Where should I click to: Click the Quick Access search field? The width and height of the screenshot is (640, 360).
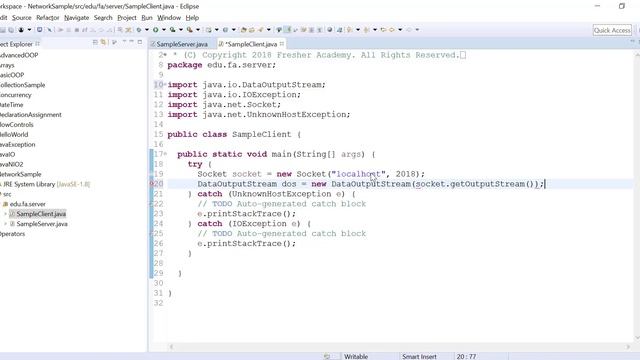(x=612, y=30)
